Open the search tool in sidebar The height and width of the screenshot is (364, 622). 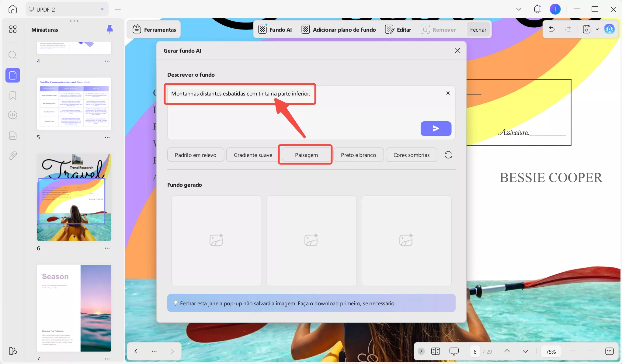[13, 55]
